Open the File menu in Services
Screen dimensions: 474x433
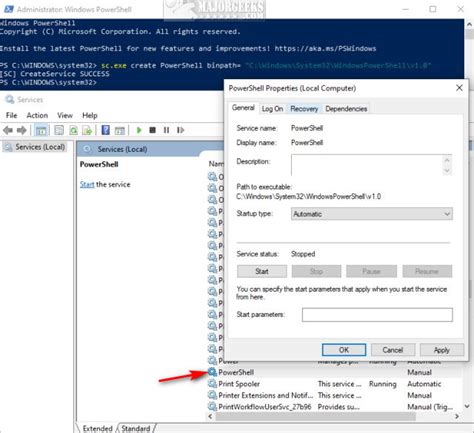pos(11,115)
